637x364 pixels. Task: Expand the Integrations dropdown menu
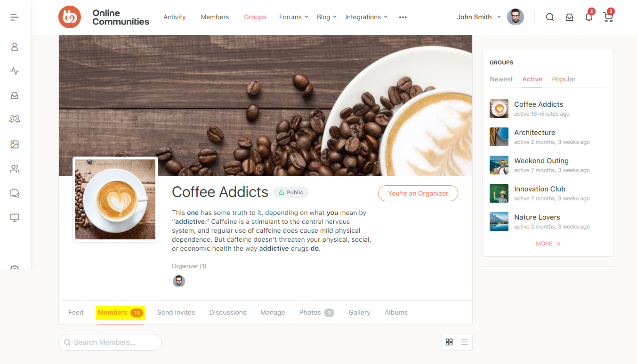[x=366, y=17]
